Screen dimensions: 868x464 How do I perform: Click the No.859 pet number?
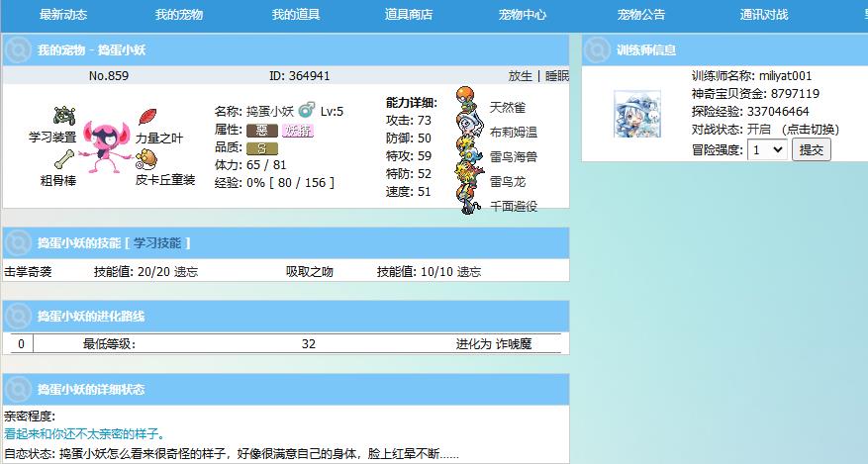click(109, 76)
